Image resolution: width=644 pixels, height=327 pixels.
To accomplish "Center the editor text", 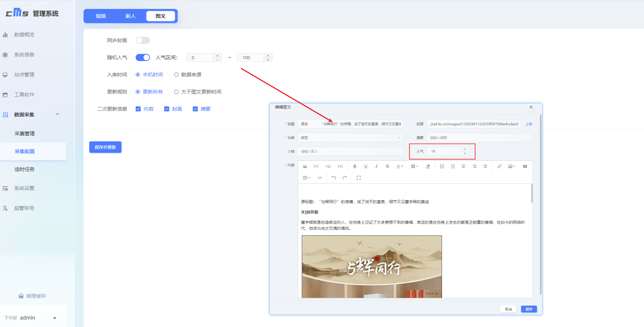I will 485,166.
